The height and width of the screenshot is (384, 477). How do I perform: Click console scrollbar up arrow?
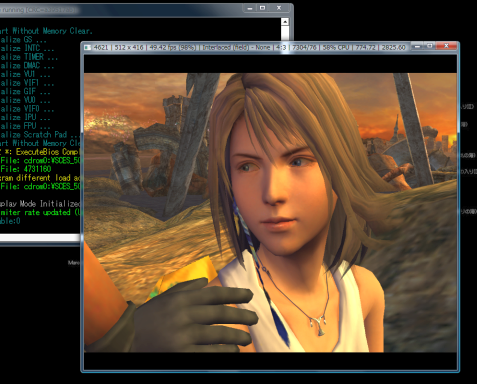pyautogui.click(x=285, y=22)
